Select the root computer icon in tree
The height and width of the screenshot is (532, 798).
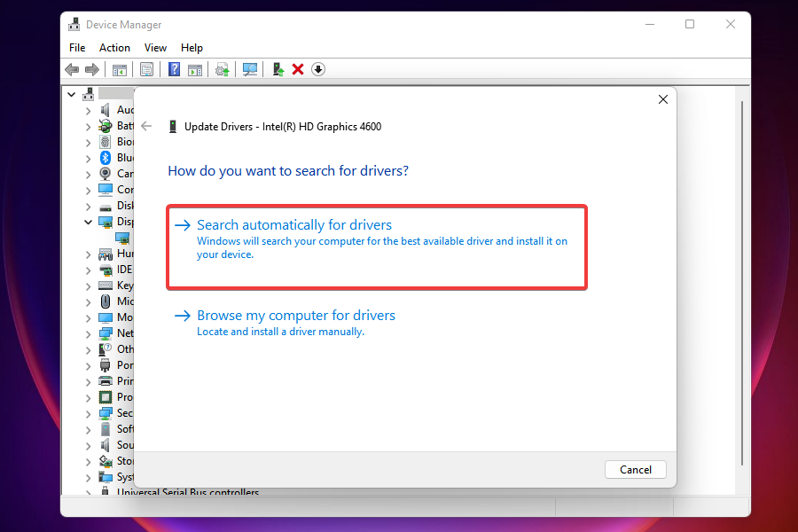(88, 94)
